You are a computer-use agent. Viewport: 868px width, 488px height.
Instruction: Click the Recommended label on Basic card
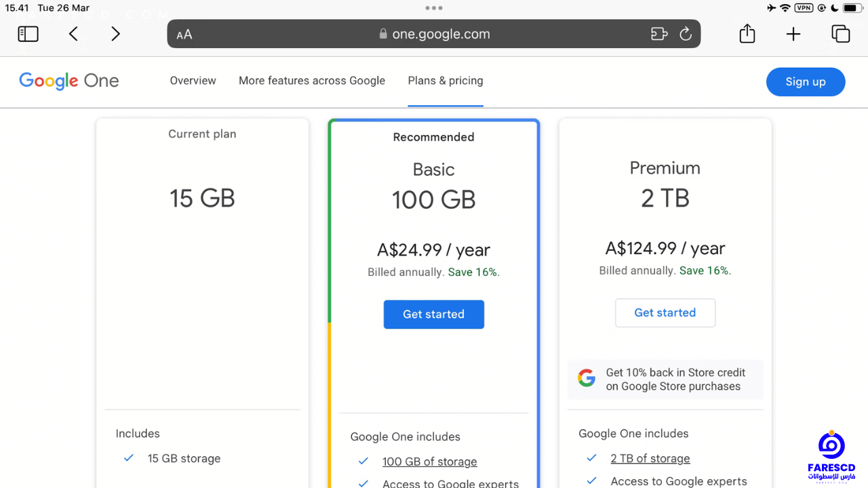(x=434, y=137)
